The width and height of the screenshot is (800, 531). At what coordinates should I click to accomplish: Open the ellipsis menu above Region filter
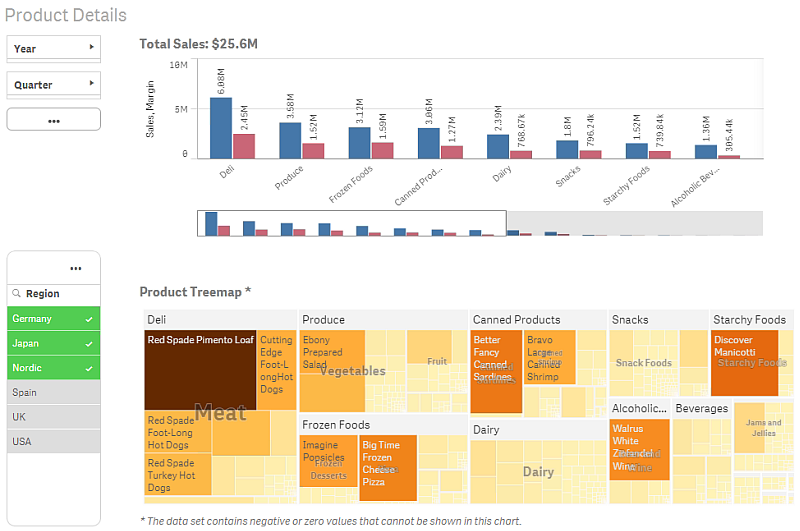click(x=76, y=268)
